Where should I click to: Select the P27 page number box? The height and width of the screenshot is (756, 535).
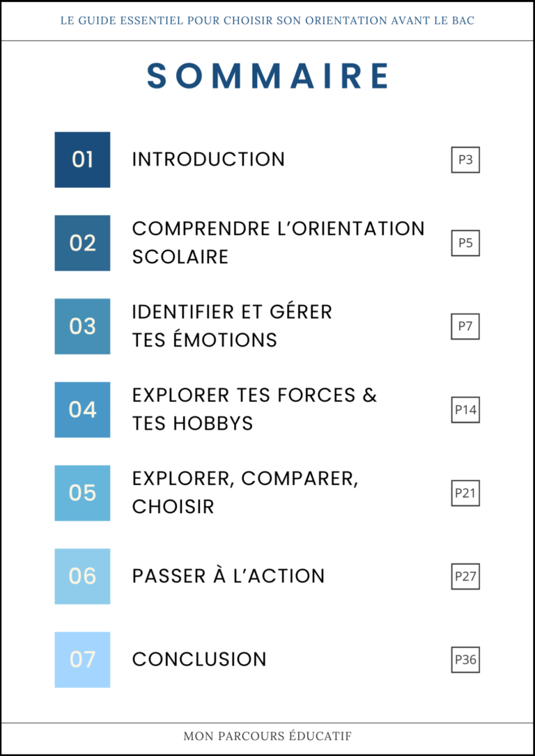[465, 576]
